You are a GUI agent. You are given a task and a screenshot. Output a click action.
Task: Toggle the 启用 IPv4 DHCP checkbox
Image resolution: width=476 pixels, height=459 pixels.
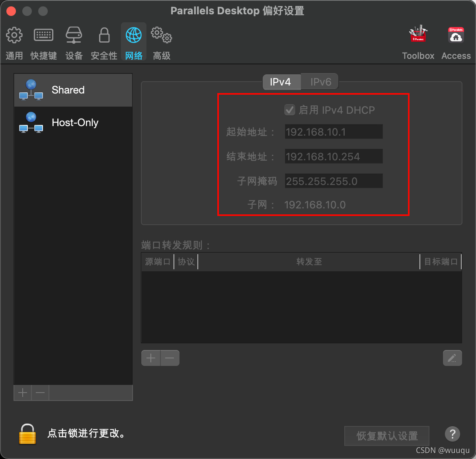tap(290, 110)
